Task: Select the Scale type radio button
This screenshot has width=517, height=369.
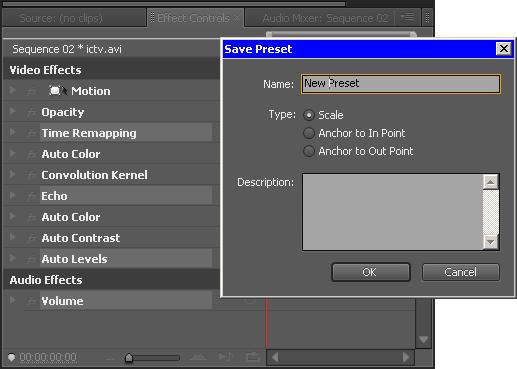Action: tap(309, 115)
